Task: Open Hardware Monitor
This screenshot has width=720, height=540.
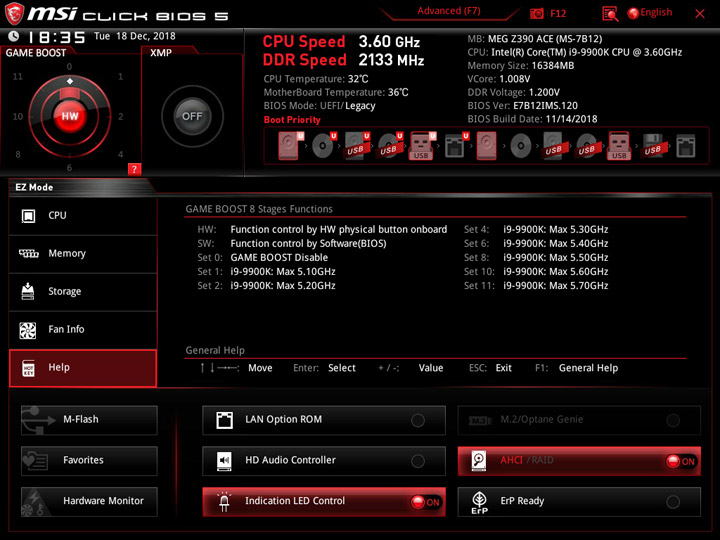Action: [89, 501]
